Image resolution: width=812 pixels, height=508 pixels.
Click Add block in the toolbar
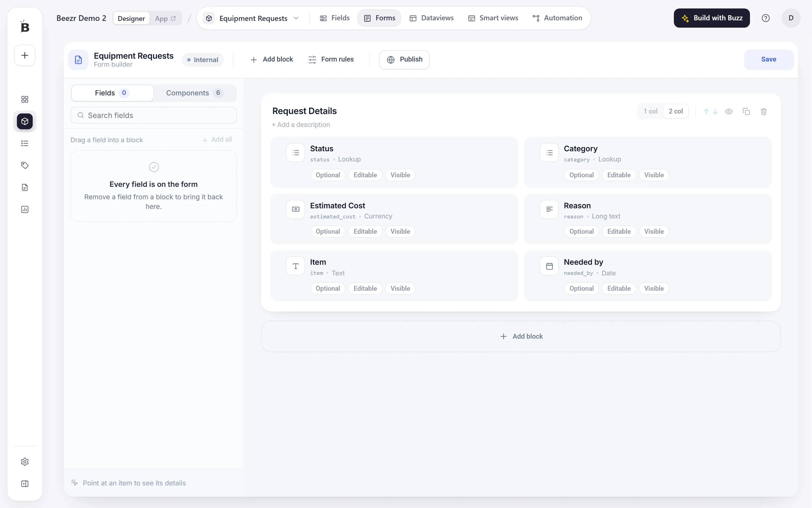[x=272, y=60]
